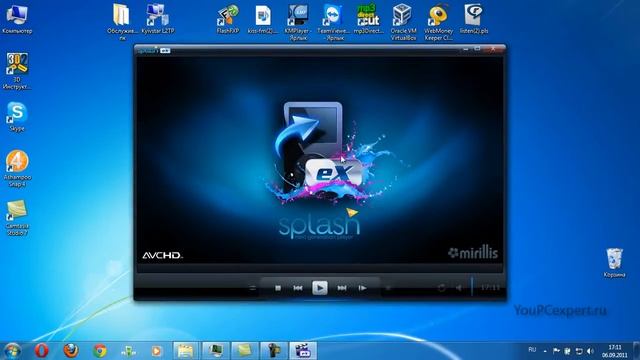The width and height of the screenshot is (640, 360).
Task: Mute sound with the speaker icon
Action: pyautogui.click(x=459, y=288)
